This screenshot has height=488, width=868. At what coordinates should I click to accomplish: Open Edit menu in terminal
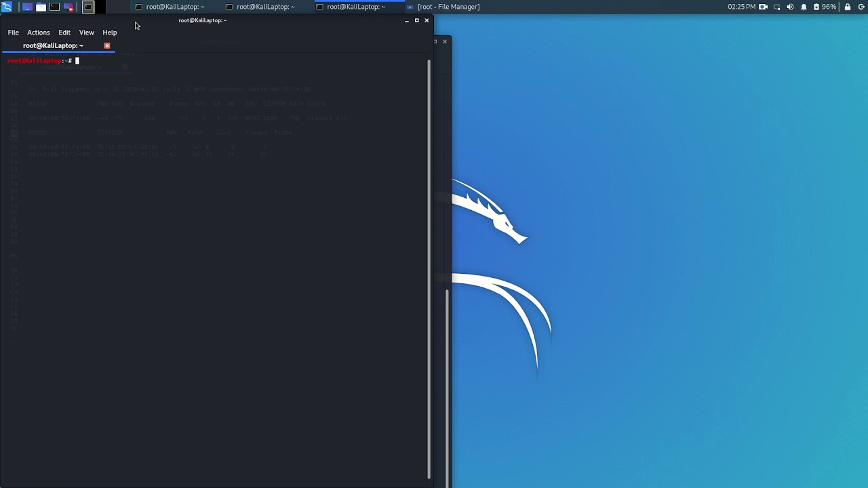coord(64,33)
